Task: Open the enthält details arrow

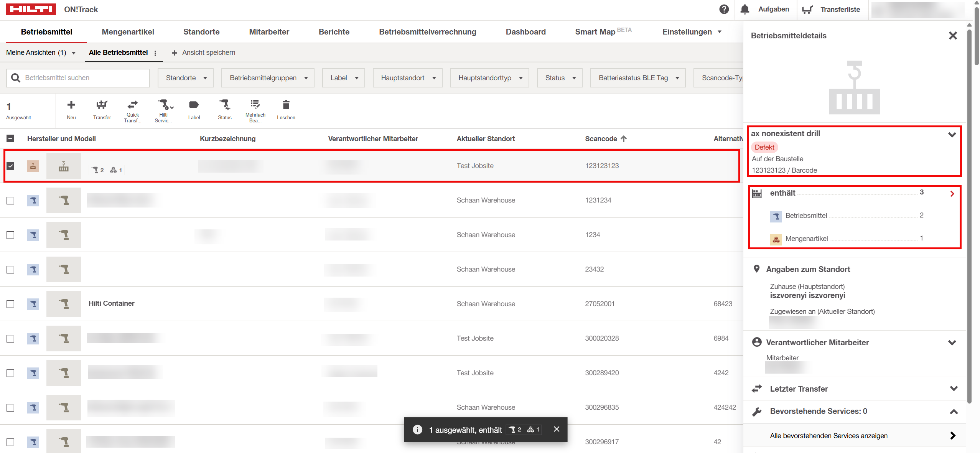Action: [x=952, y=194]
